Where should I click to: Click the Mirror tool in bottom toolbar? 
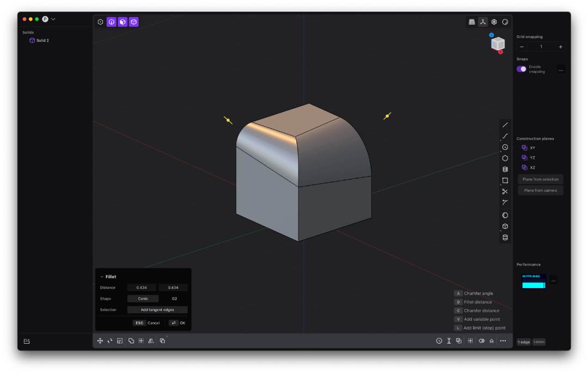point(151,341)
